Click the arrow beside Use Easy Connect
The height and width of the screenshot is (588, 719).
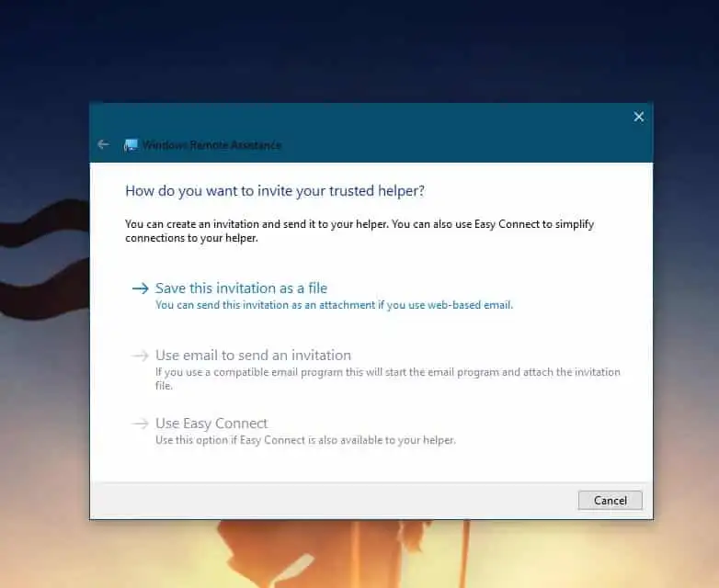[x=141, y=423]
